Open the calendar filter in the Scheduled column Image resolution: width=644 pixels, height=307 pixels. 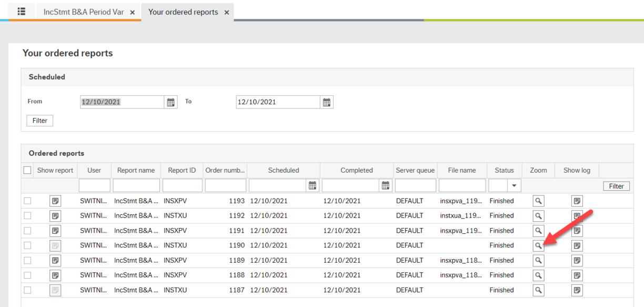click(x=312, y=185)
